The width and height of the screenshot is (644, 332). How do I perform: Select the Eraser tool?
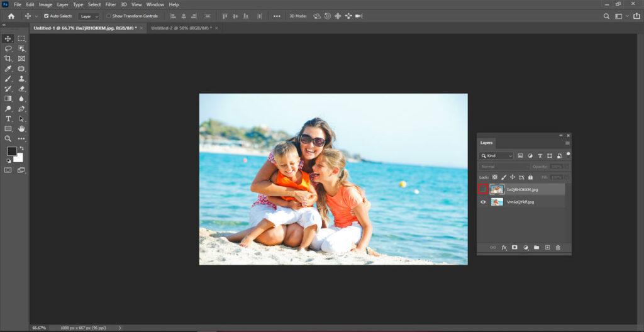click(x=21, y=89)
